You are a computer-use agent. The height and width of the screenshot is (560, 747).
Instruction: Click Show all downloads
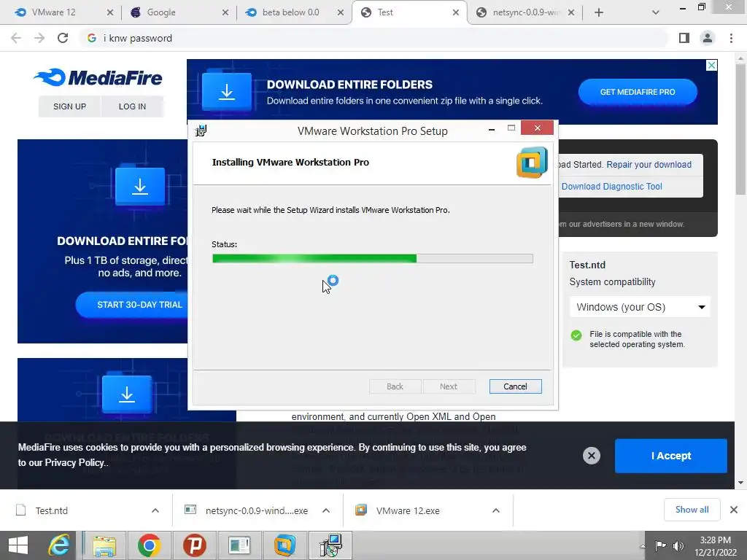click(692, 510)
